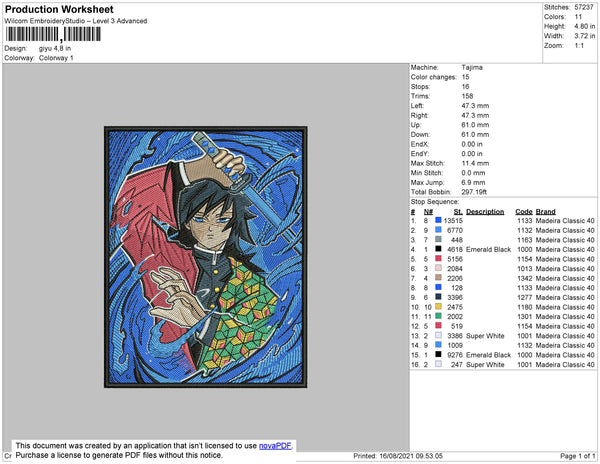The width and height of the screenshot is (600, 464).
Task: Click thread code '1013'
Action: [x=525, y=269]
